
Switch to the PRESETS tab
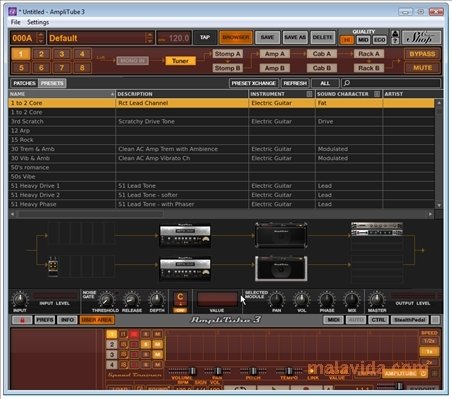click(52, 83)
